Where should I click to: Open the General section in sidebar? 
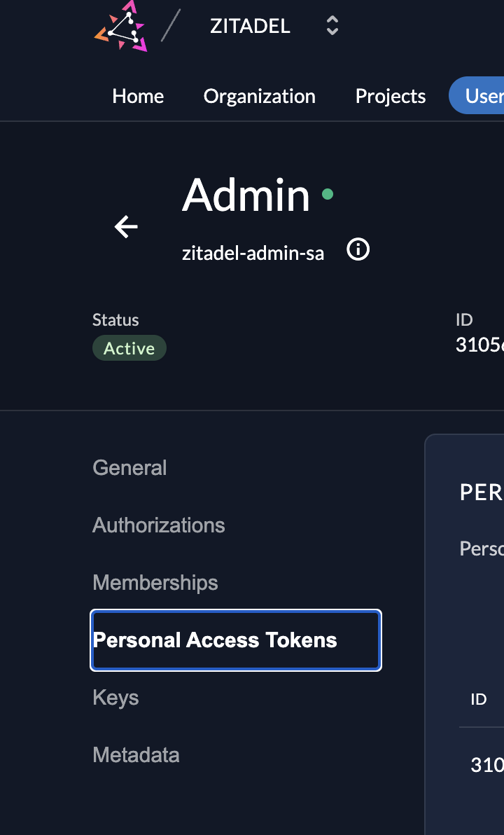pyautogui.click(x=129, y=467)
